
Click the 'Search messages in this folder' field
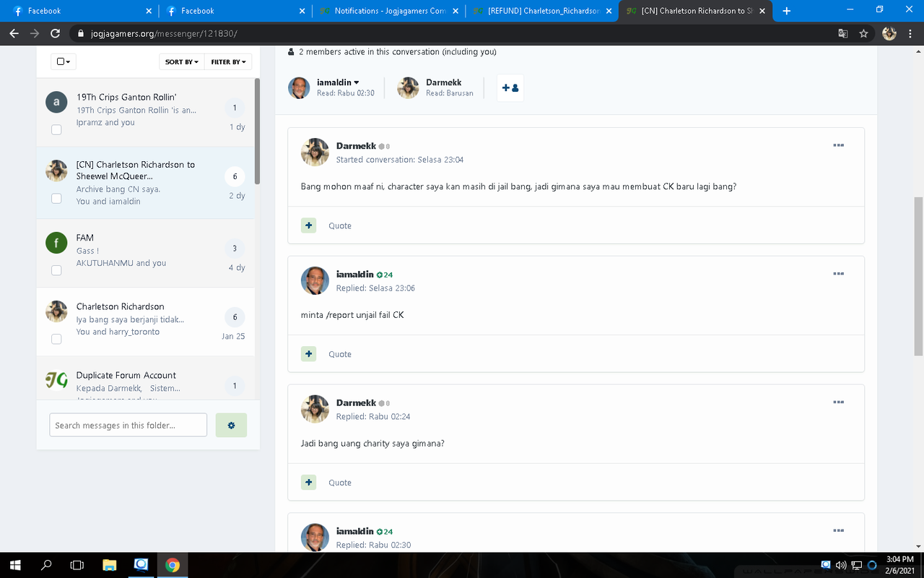pyautogui.click(x=128, y=425)
